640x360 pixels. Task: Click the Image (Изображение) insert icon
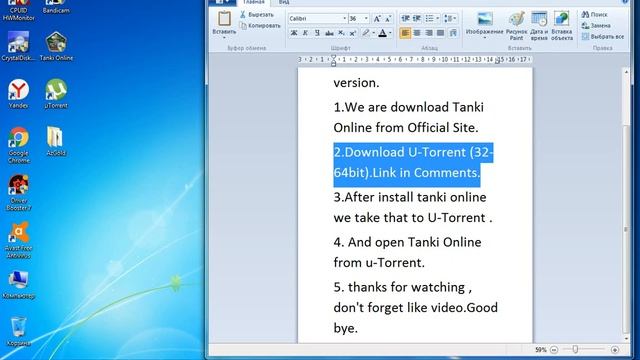coord(484,20)
